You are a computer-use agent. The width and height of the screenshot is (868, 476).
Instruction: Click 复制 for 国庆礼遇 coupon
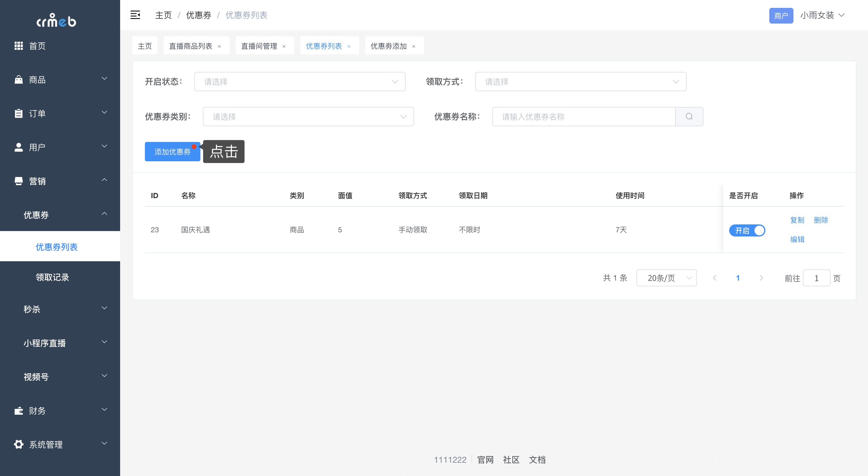tap(797, 220)
